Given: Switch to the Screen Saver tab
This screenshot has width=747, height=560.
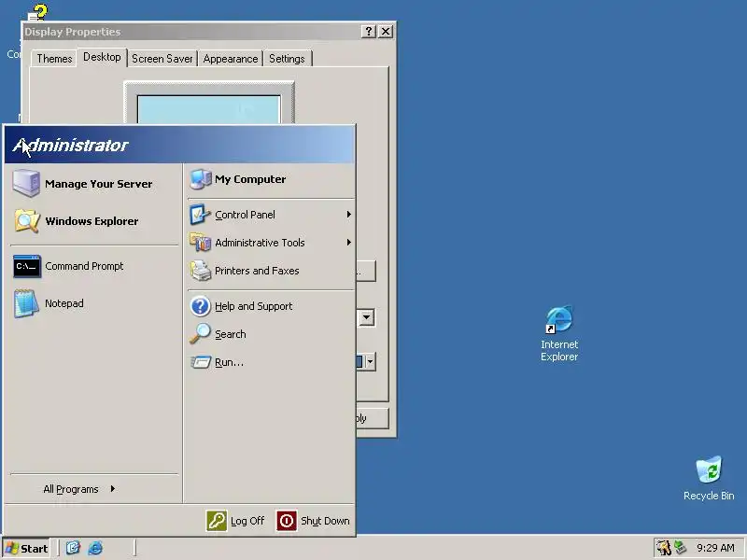Looking at the screenshot, I should tap(162, 59).
